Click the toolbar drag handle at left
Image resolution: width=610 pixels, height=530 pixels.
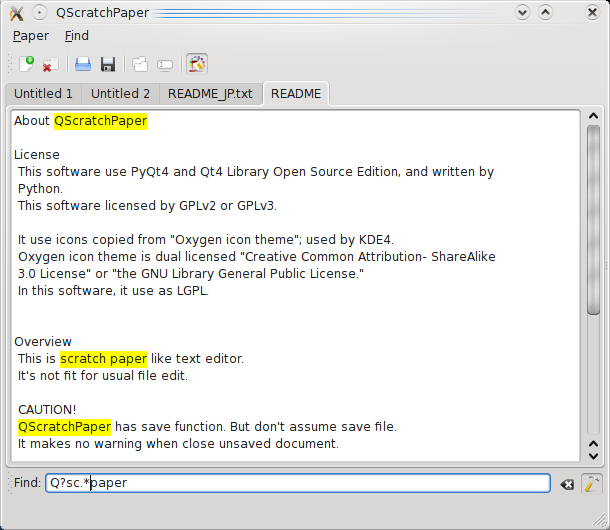click(x=10, y=64)
